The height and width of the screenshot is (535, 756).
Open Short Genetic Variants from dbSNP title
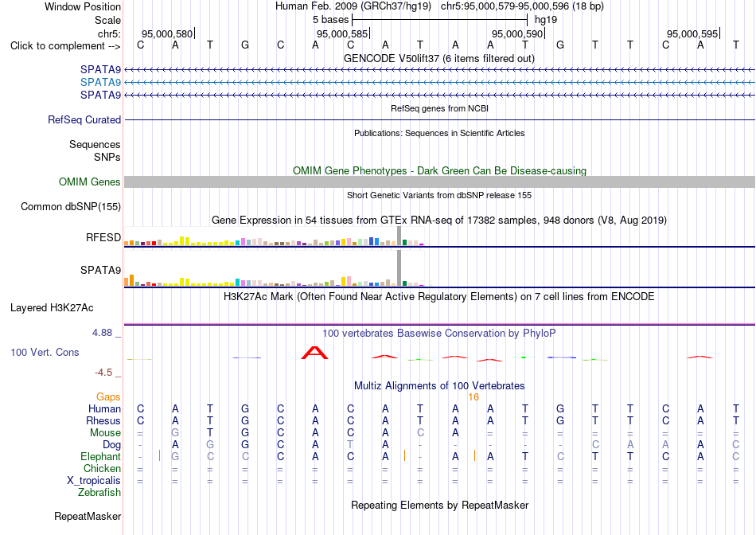pos(439,195)
